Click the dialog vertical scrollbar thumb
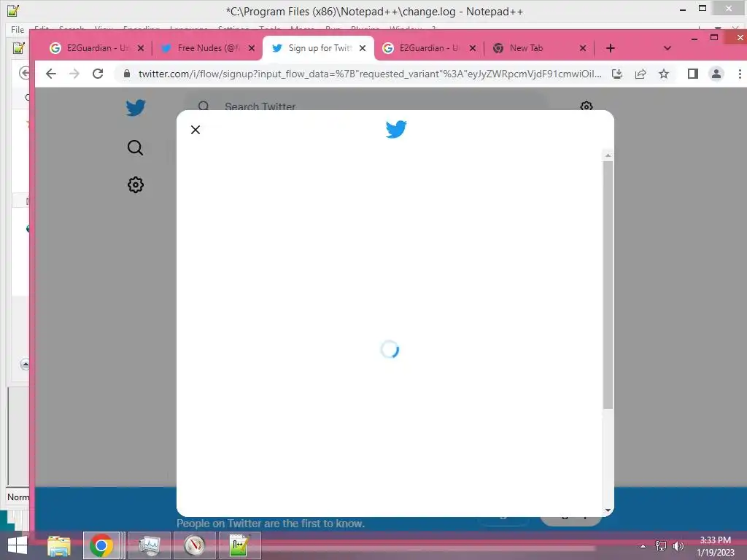Image resolution: width=747 pixels, height=560 pixels. click(608, 285)
